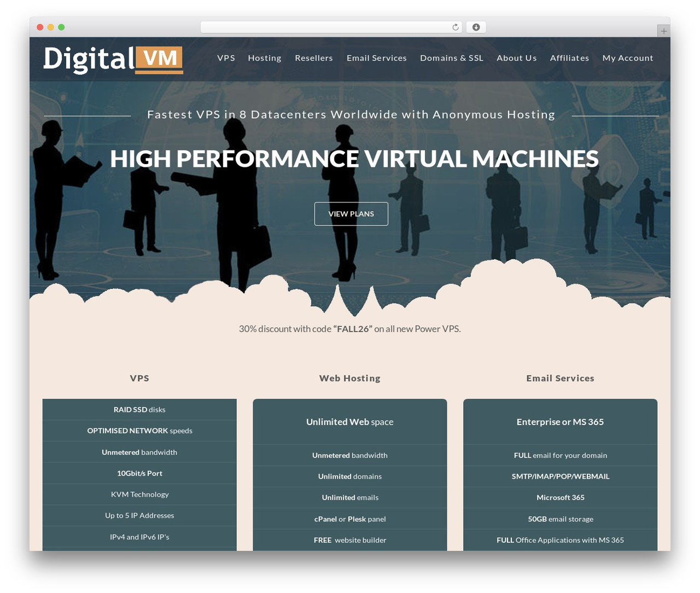
Task: Click the FULL email for your domain row
Action: [561, 455]
